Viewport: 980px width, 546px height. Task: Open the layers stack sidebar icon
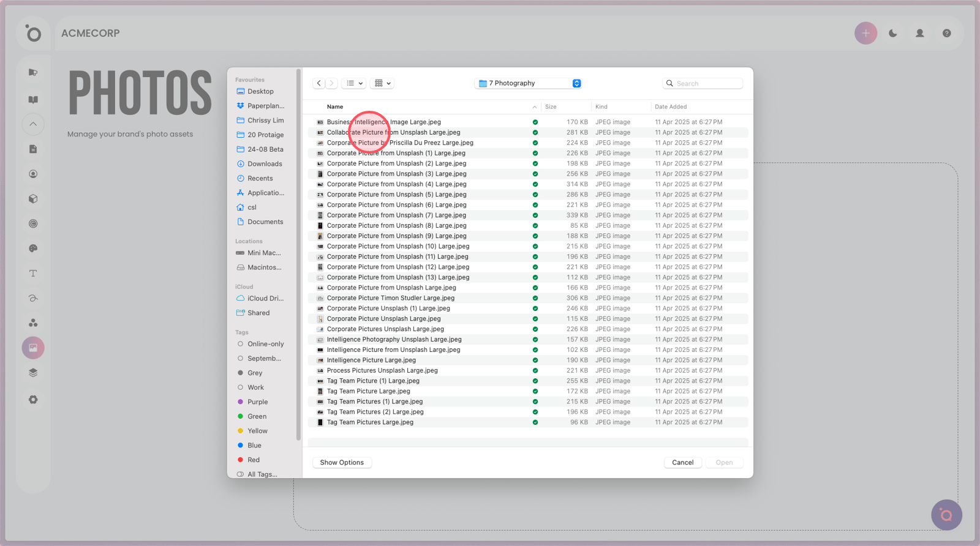point(33,373)
